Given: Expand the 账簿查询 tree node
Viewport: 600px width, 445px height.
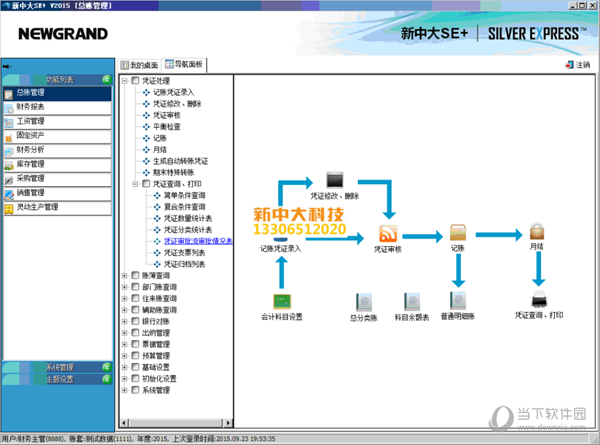Looking at the screenshot, I should [124, 275].
